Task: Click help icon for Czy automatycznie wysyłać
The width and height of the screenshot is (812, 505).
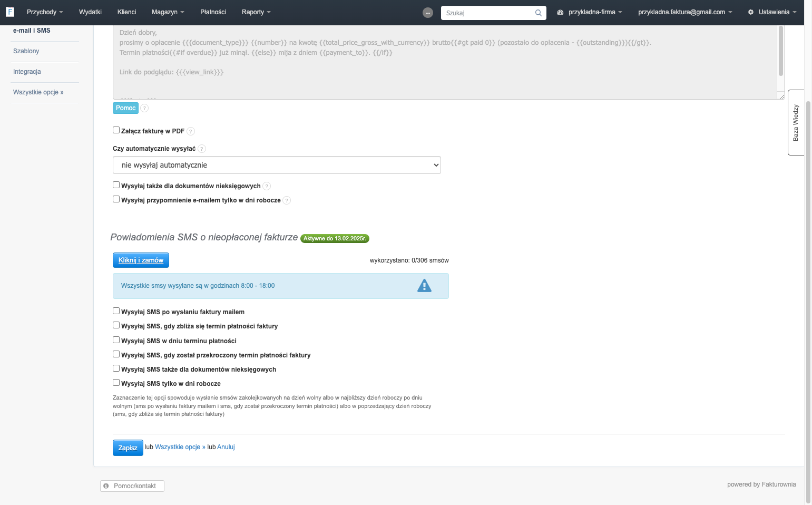Action: (x=202, y=149)
